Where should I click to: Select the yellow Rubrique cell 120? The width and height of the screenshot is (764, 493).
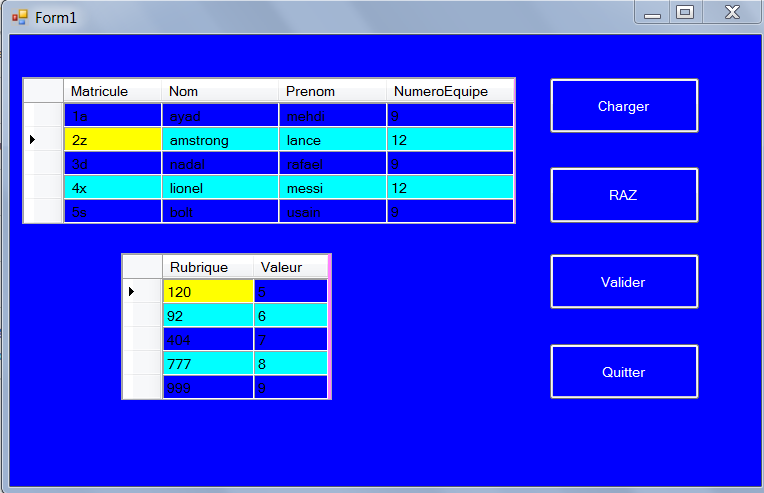(207, 291)
